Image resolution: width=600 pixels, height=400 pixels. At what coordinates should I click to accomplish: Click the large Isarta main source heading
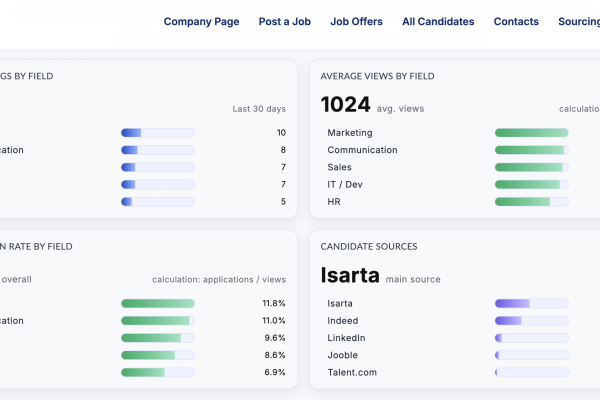coord(350,276)
